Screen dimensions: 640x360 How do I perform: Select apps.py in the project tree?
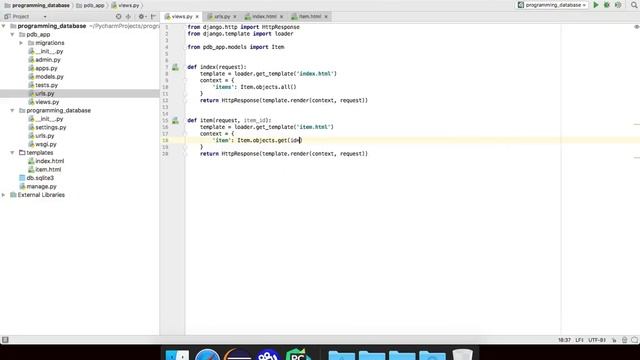pyautogui.click(x=43, y=69)
